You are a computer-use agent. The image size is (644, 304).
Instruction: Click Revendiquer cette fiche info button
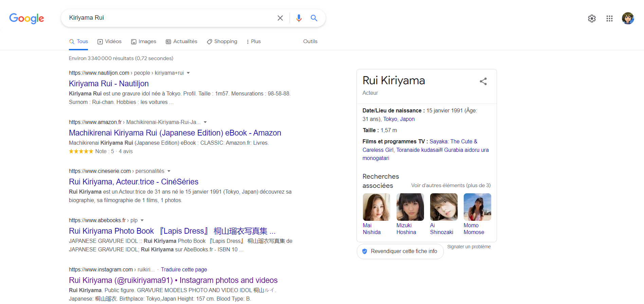point(400,251)
